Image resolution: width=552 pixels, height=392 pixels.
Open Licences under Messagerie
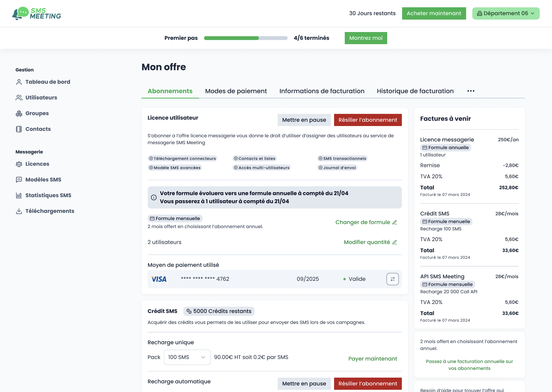[x=33, y=164]
